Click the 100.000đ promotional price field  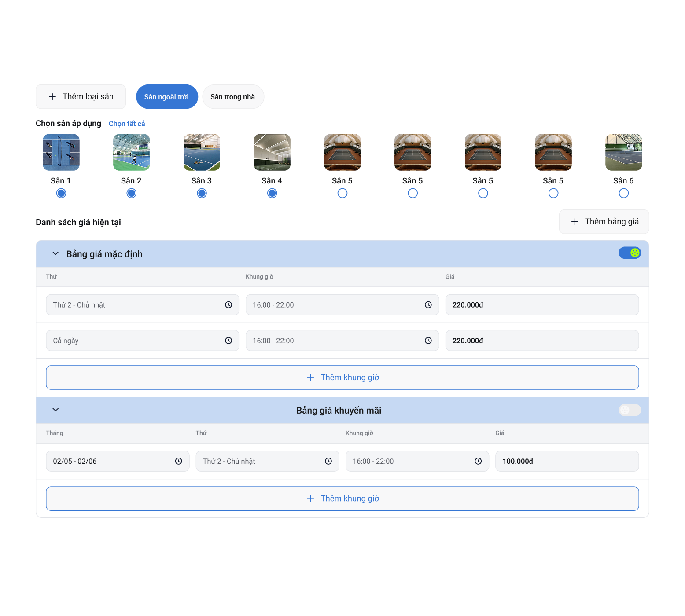coord(567,461)
